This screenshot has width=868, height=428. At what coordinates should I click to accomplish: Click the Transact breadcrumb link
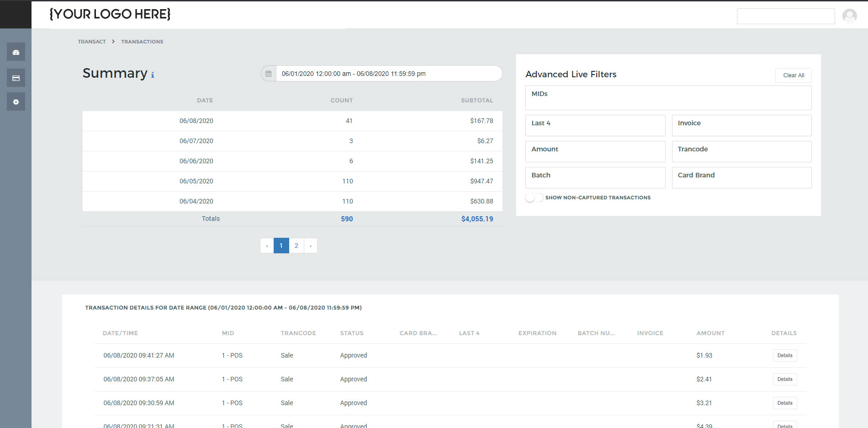tap(92, 42)
